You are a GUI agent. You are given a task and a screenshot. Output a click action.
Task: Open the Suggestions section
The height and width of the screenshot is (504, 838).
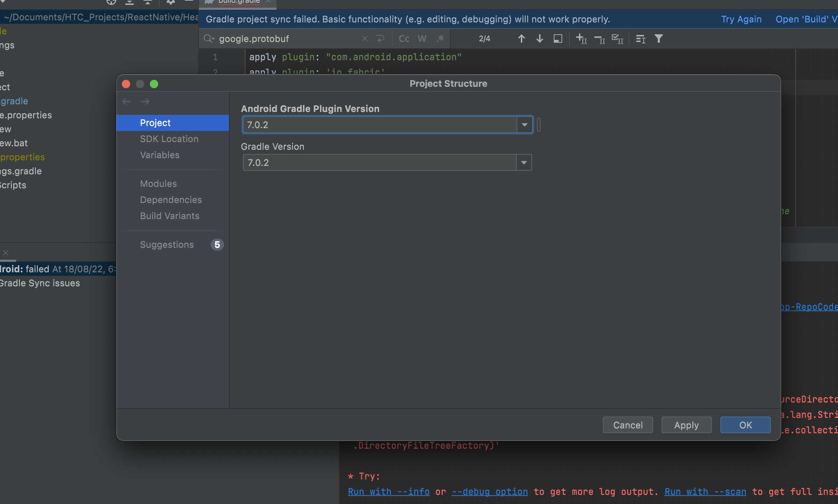167,245
